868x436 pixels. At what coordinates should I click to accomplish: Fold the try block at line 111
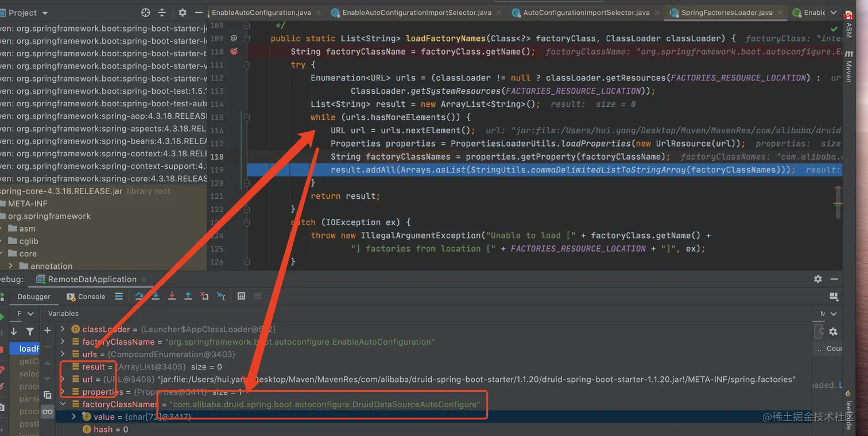pos(248,65)
